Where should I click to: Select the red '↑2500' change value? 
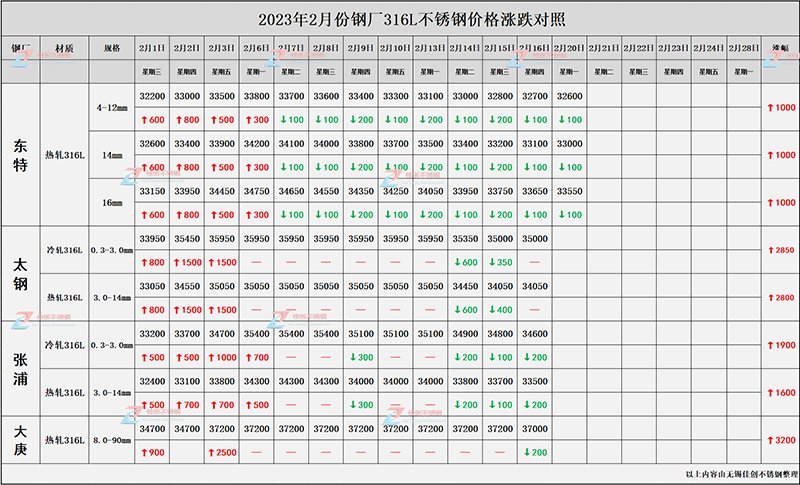pos(222,452)
